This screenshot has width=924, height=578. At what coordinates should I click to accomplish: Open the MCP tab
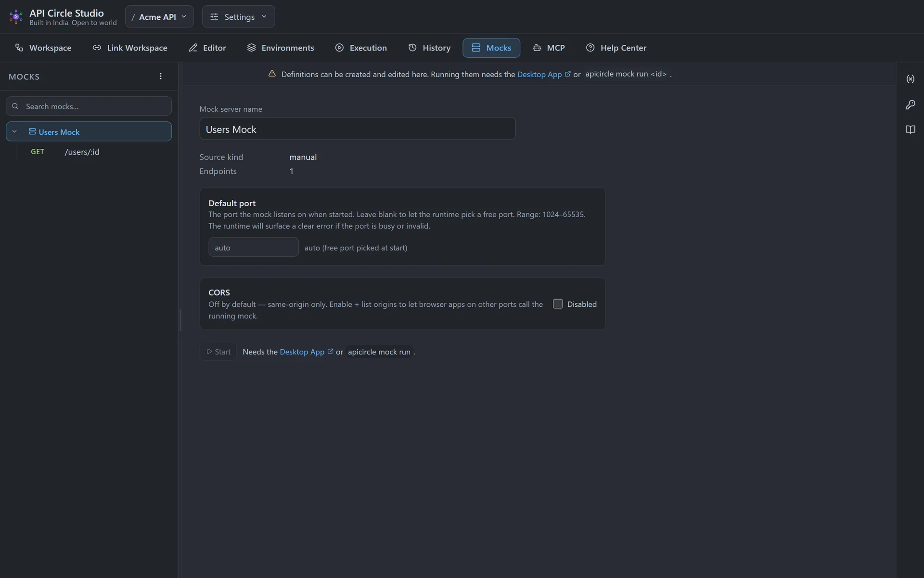point(549,48)
